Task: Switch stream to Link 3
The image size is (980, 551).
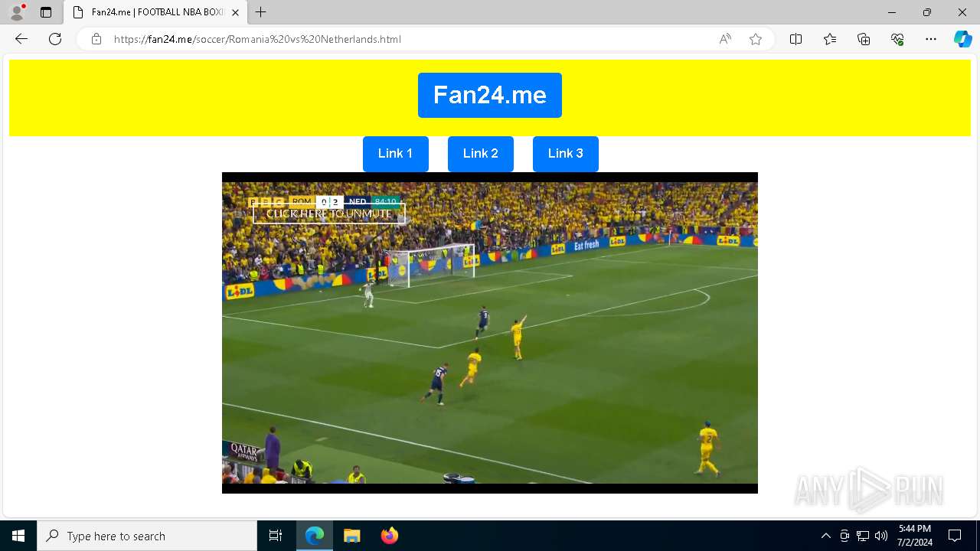Action: coord(566,154)
